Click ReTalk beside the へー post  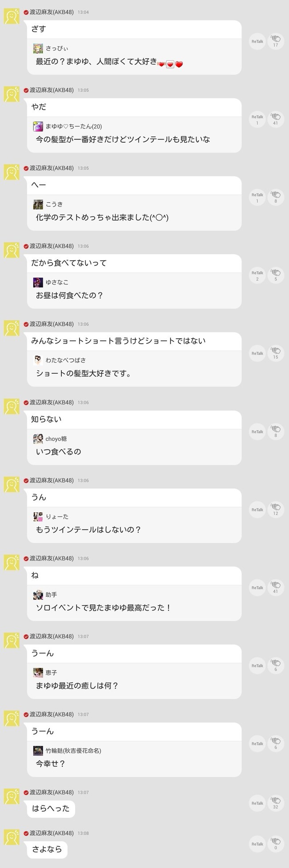point(257,197)
